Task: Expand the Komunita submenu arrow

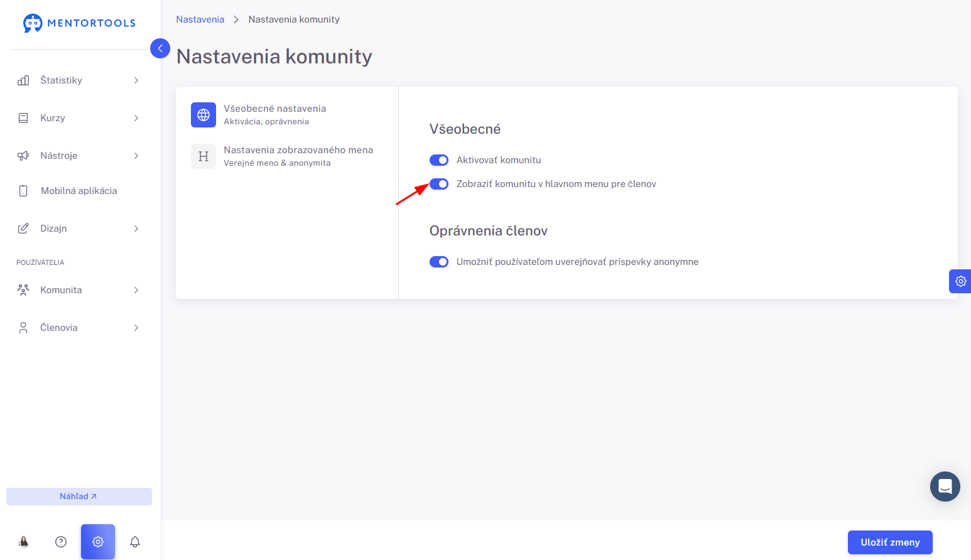Action: coord(136,290)
